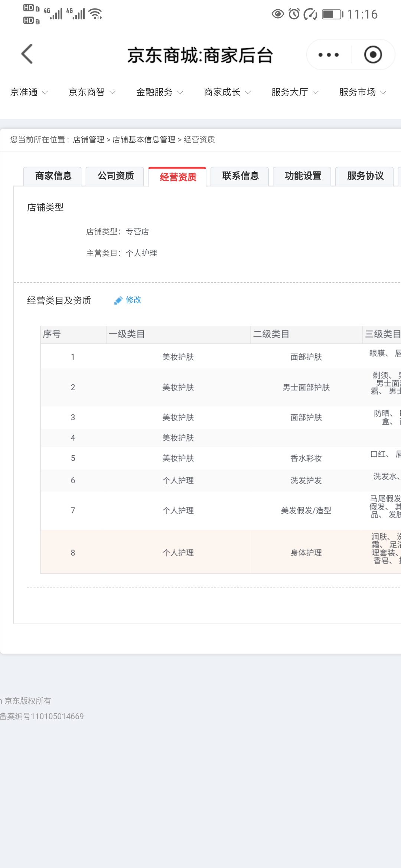Click the 主营类目: 个人护理 text
The width and height of the screenshot is (401, 868).
(x=121, y=253)
